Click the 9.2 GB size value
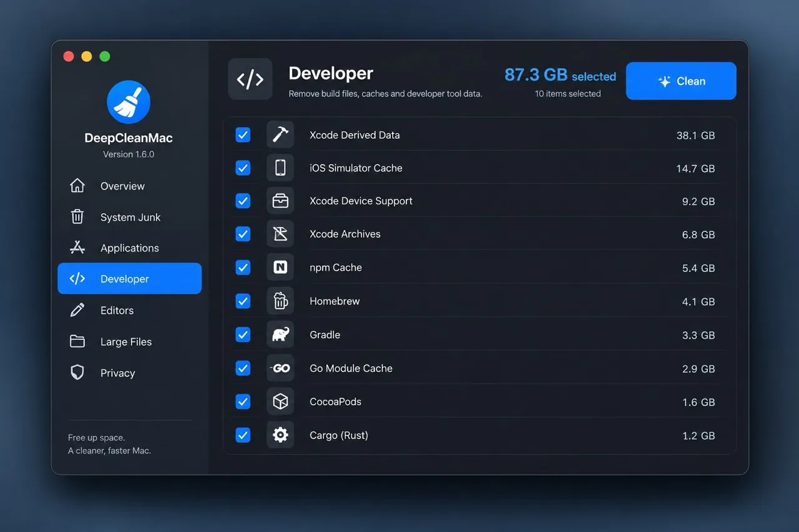This screenshot has width=799, height=532. pyautogui.click(x=699, y=201)
